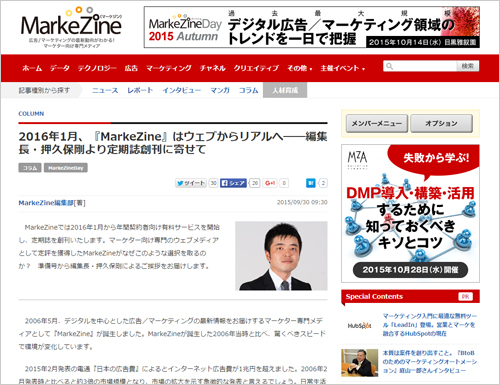Click the Facebook share count 26
This screenshot has height=385, width=500.
coord(255,183)
